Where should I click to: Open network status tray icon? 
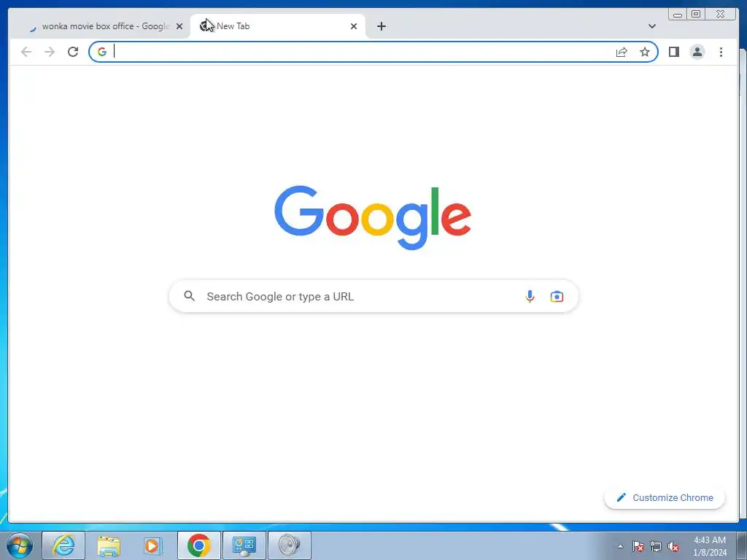(x=656, y=546)
